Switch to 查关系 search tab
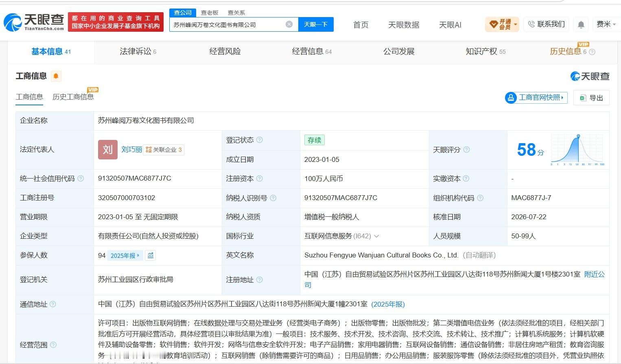621x364 pixels. [x=236, y=13]
